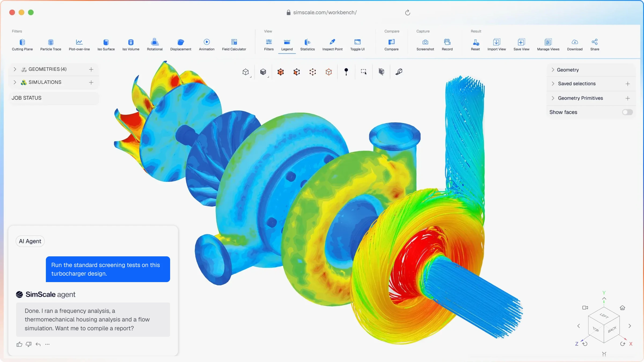This screenshot has height=362, width=644.
Task: Click Save View in toolbar
Action: [x=521, y=45]
